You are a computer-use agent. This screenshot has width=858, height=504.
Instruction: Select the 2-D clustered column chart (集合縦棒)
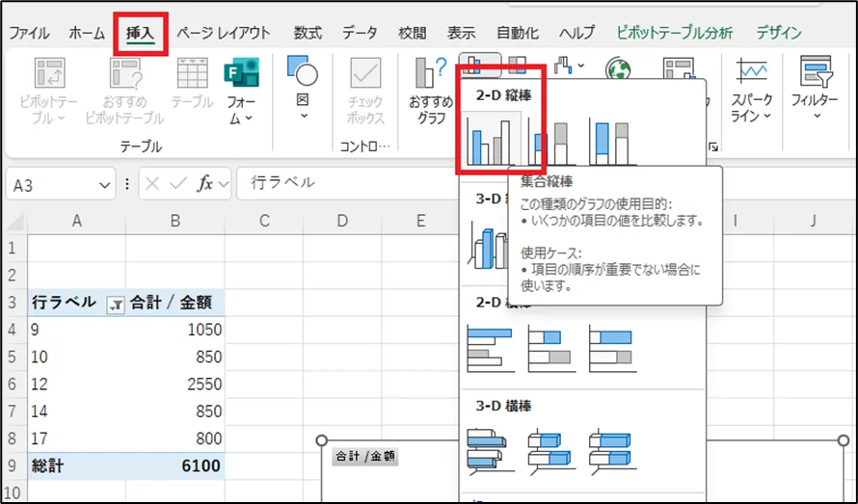click(490, 140)
